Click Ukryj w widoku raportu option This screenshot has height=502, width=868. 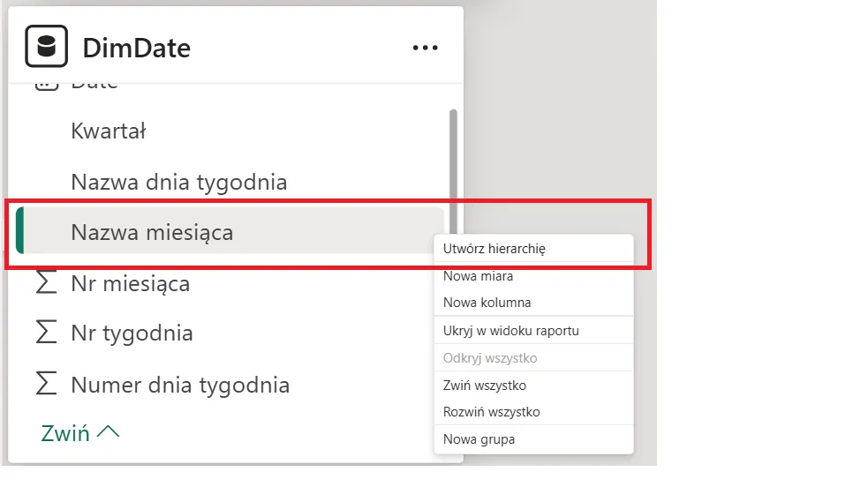coord(510,331)
